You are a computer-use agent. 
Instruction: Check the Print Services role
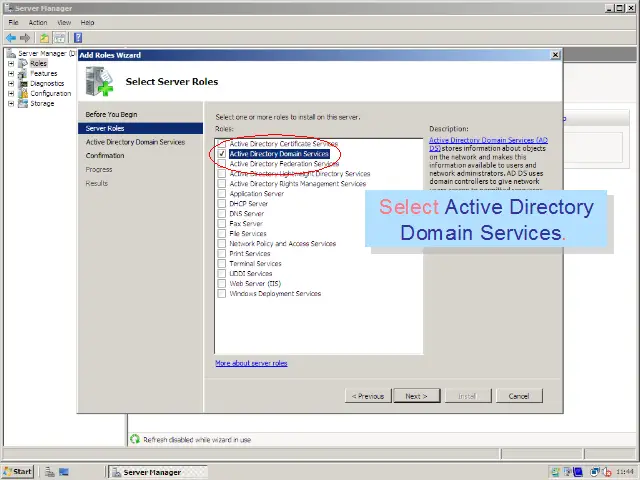pos(222,253)
